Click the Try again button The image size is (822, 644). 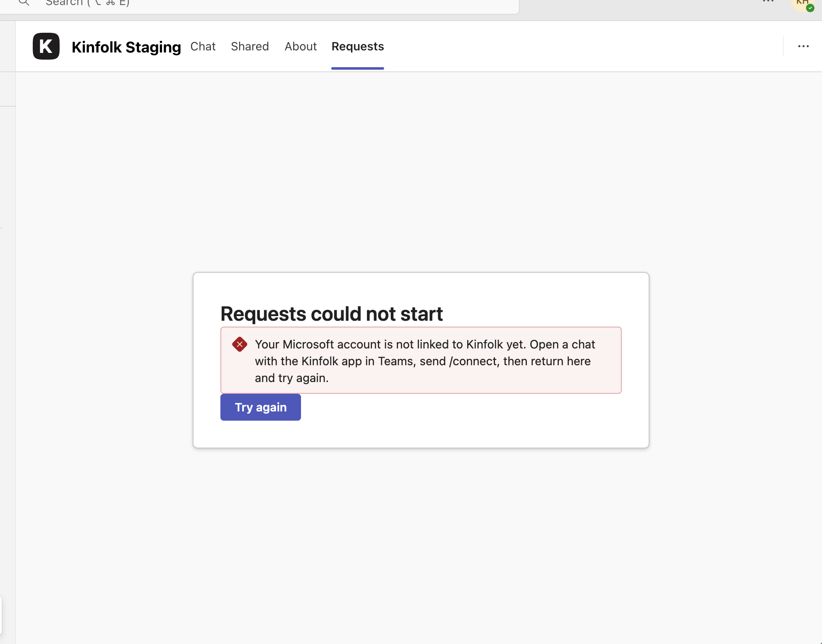point(261,407)
